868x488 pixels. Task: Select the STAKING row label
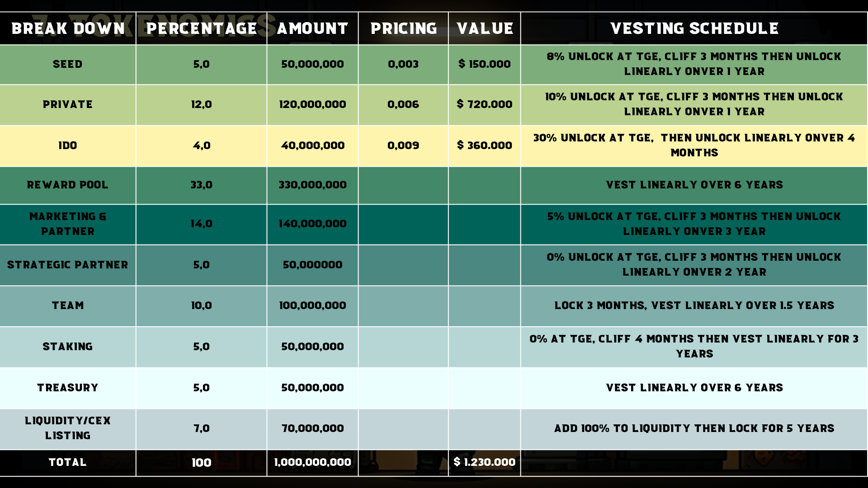68,347
